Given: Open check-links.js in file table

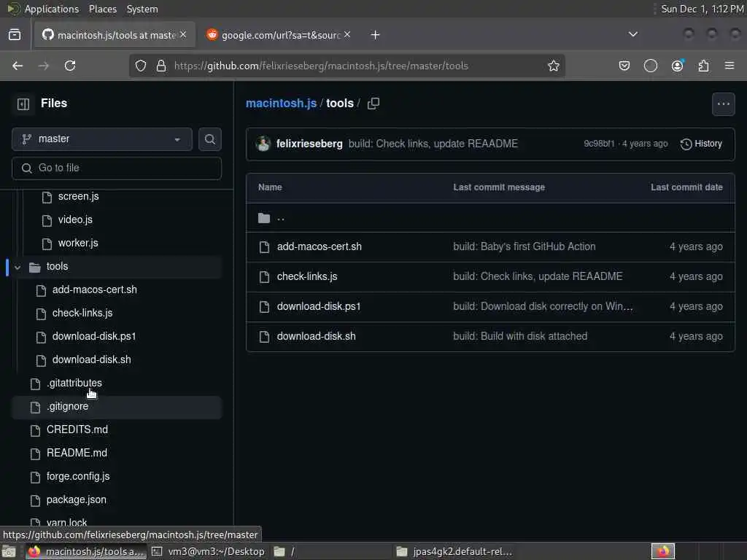Looking at the screenshot, I should (307, 276).
